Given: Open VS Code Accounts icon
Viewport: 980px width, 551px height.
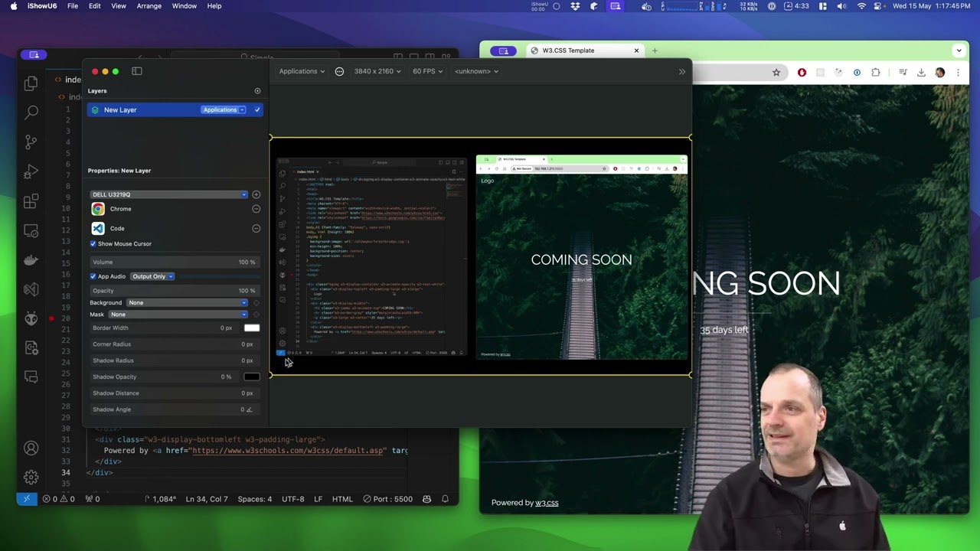Looking at the screenshot, I should (x=31, y=448).
